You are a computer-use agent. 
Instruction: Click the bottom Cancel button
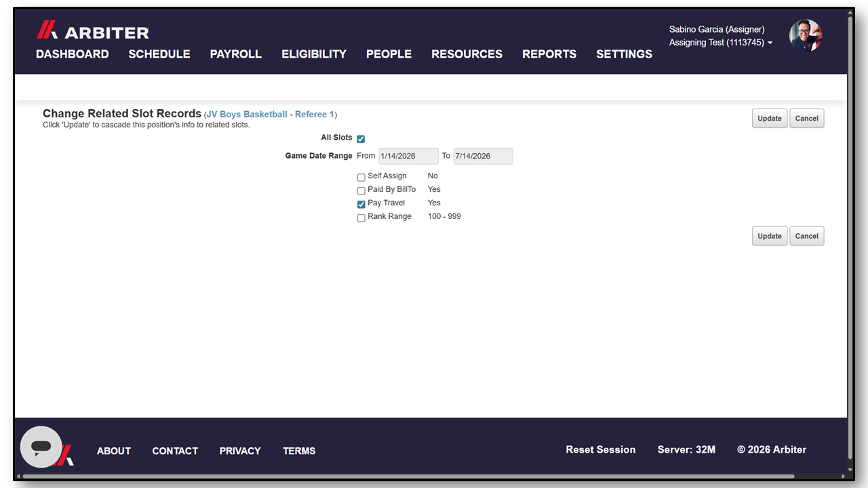pos(807,236)
